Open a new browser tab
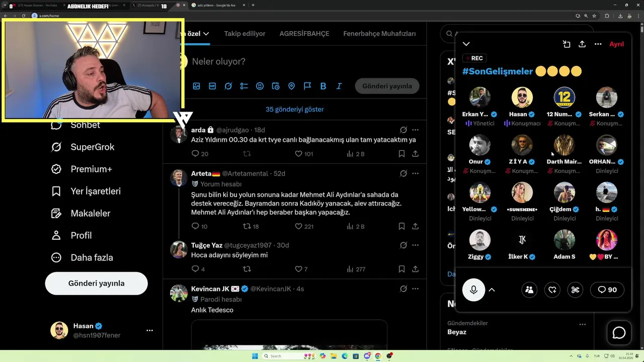644x362 pixels. click(x=253, y=5)
